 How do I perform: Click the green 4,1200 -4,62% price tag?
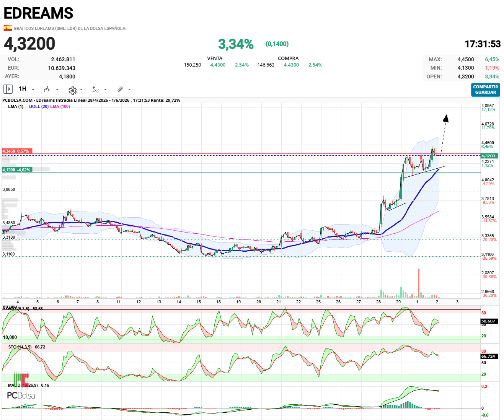[17, 169]
